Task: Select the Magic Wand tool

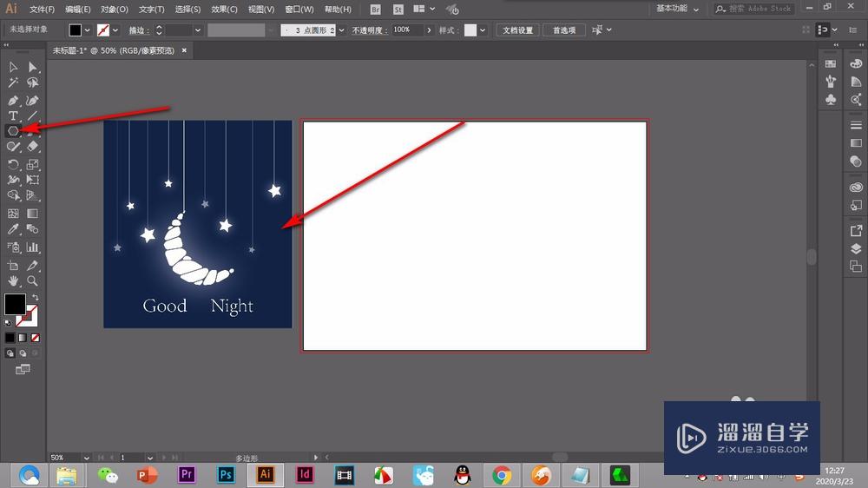Action: [x=13, y=83]
